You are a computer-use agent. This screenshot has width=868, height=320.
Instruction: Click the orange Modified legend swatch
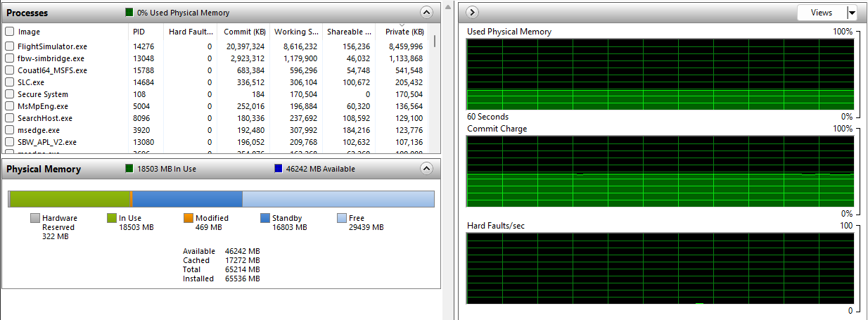[188, 218]
